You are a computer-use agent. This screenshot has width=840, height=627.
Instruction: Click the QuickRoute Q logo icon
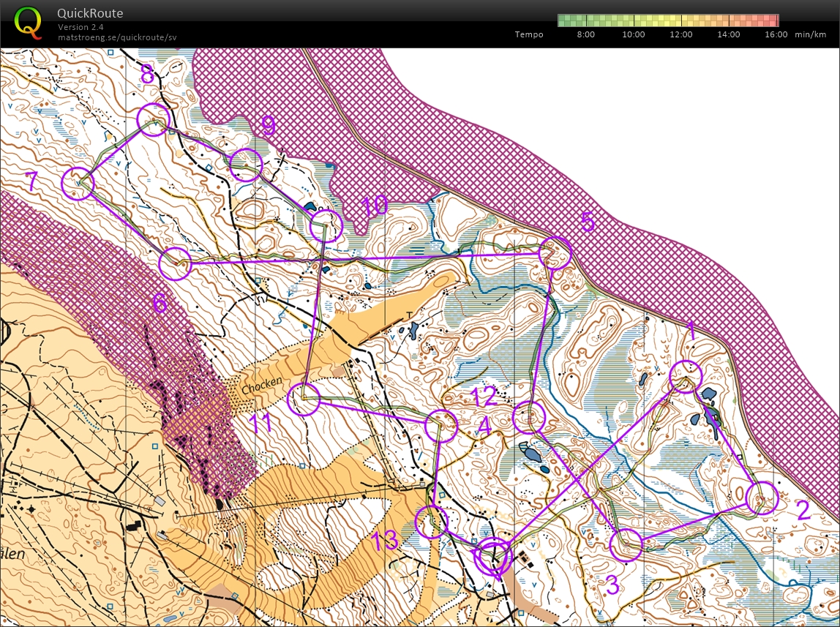(28, 23)
